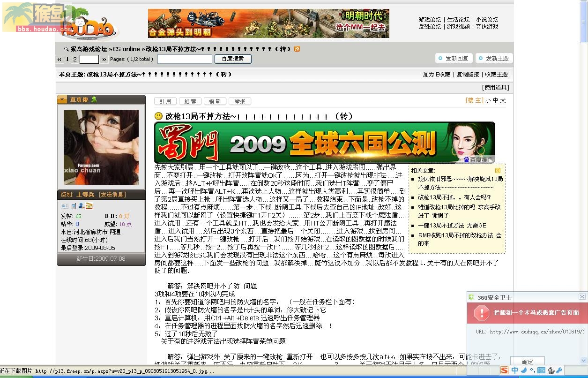
Task: Open the 生活论坛 nav link
Action: pyautogui.click(x=458, y=20)
